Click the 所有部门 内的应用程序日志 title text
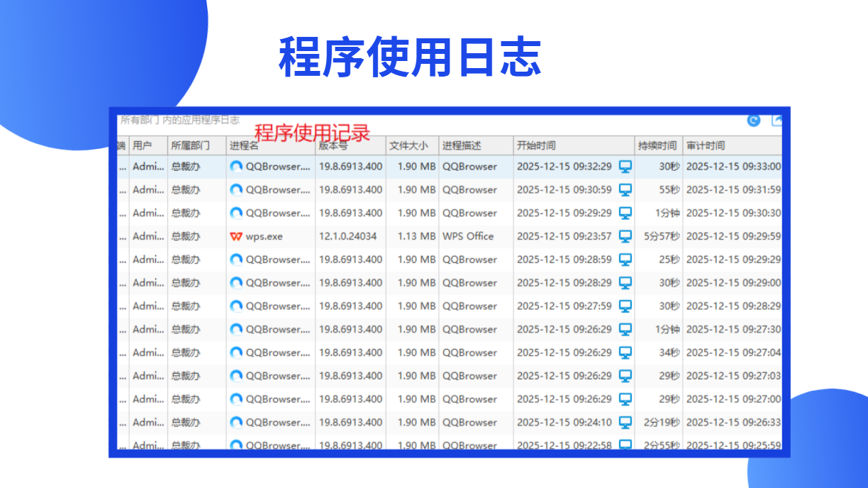Screen dimensions: 868x488 (180, 121)
